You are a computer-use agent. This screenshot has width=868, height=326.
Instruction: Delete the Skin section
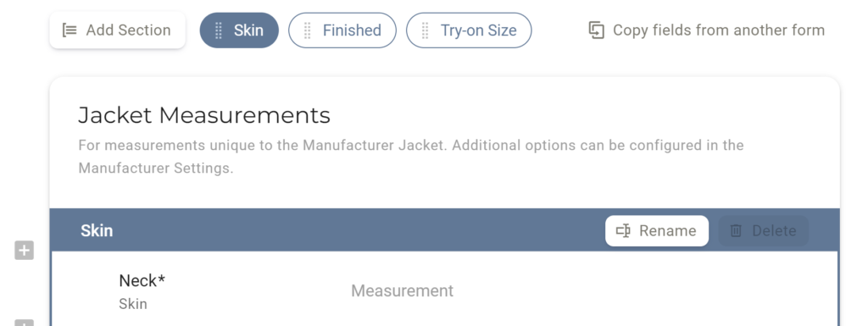pos(764,231)
